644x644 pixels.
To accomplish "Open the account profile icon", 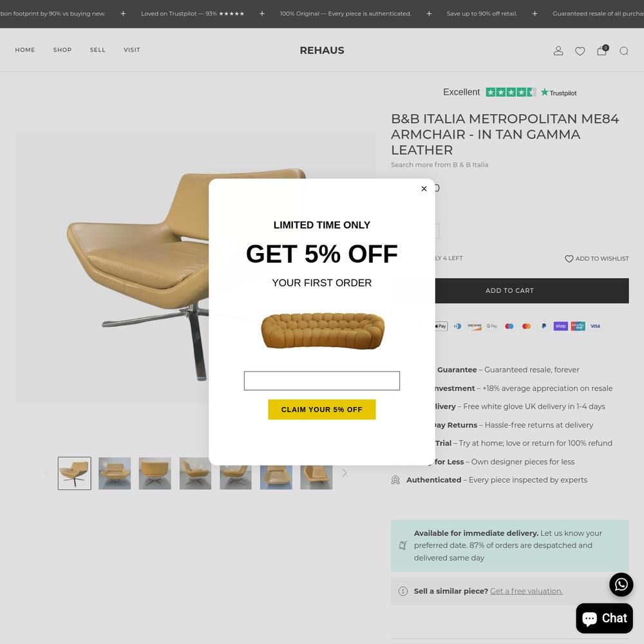I will coord(558,50).
